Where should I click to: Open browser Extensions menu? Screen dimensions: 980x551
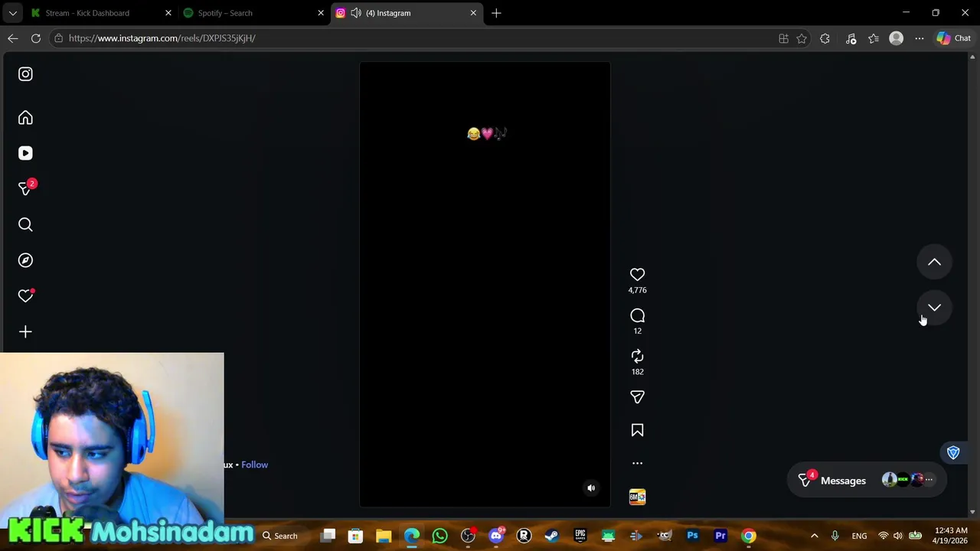pyautogui.click(x=825, y=38)
